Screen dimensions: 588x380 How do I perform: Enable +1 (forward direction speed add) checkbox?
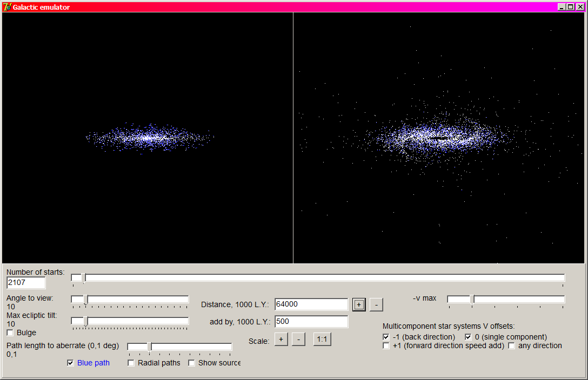tap(386, 345)
